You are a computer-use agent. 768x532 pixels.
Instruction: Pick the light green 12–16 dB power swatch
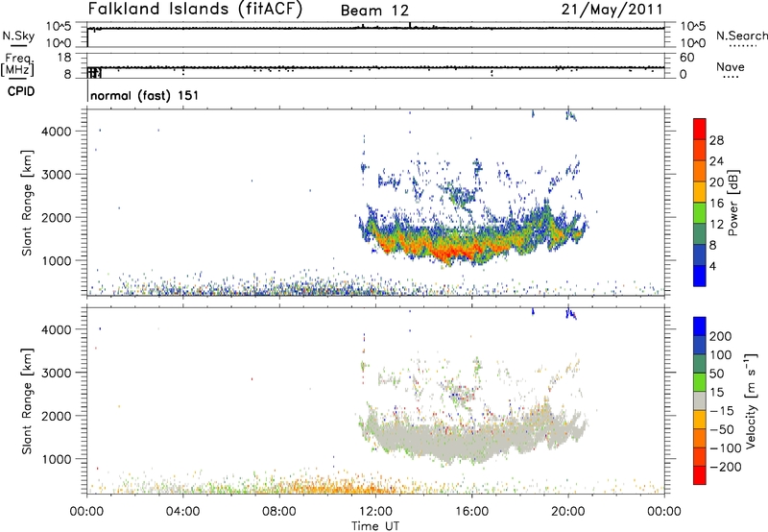pos(700,213)
